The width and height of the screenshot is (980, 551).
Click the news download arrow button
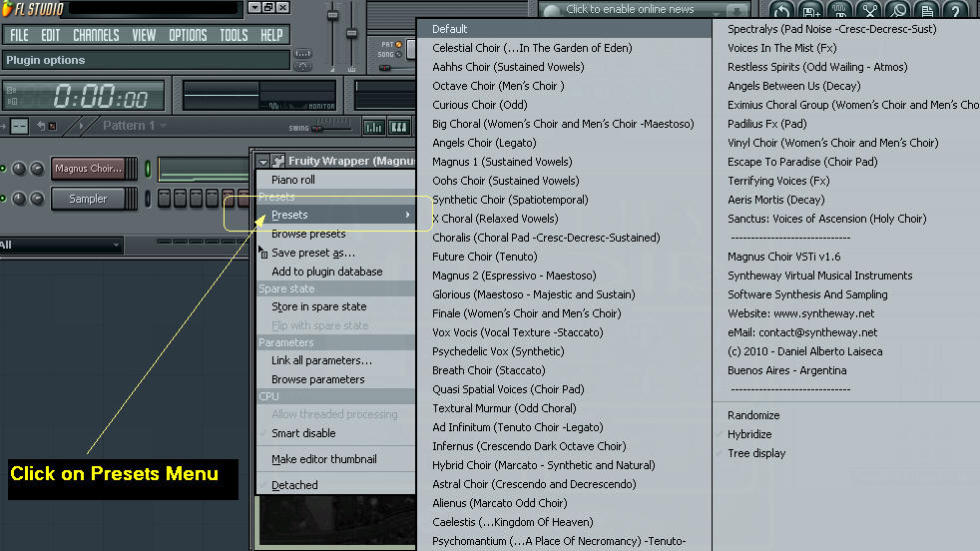pos(737,11)
